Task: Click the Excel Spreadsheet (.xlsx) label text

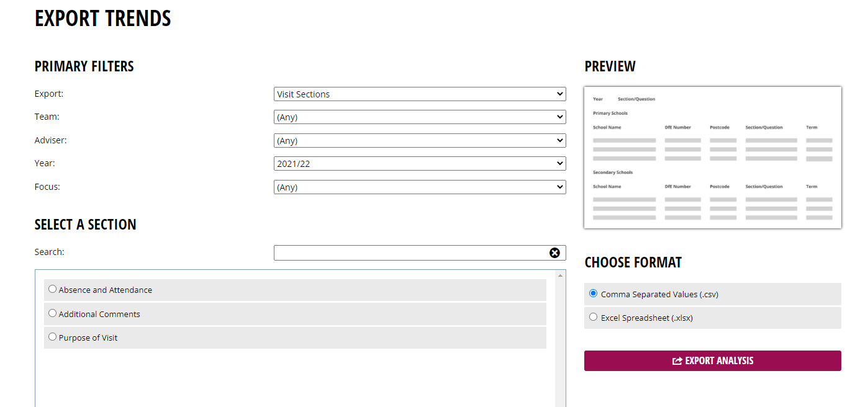Action: (647, 318)
